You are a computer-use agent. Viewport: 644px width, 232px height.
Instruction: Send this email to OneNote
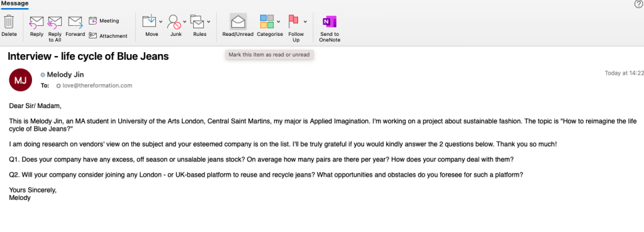tap(330, 29)
